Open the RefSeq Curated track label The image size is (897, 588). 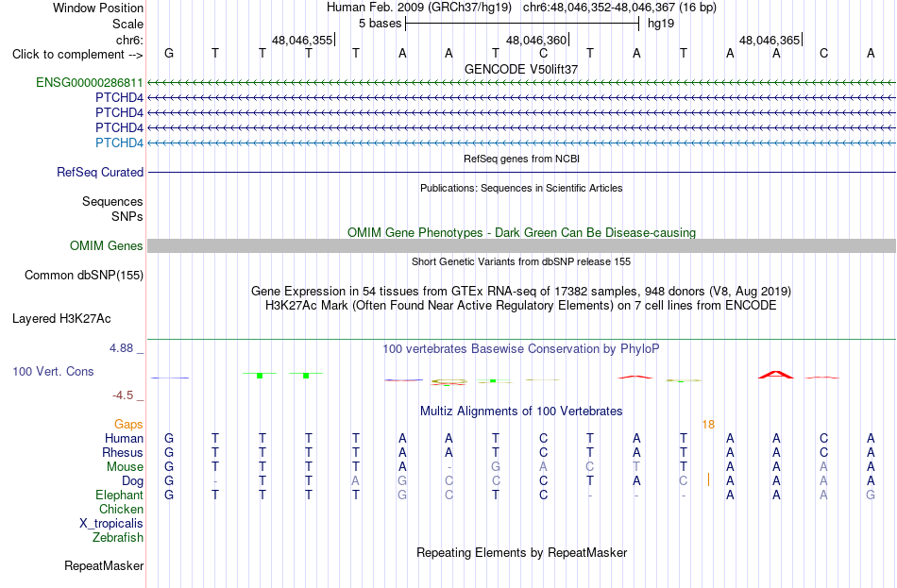pyautogui.click(x=99, y=172)
